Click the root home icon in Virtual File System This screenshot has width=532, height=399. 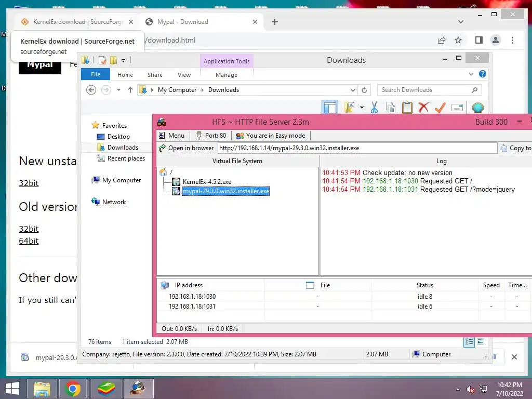coord(163,172)
